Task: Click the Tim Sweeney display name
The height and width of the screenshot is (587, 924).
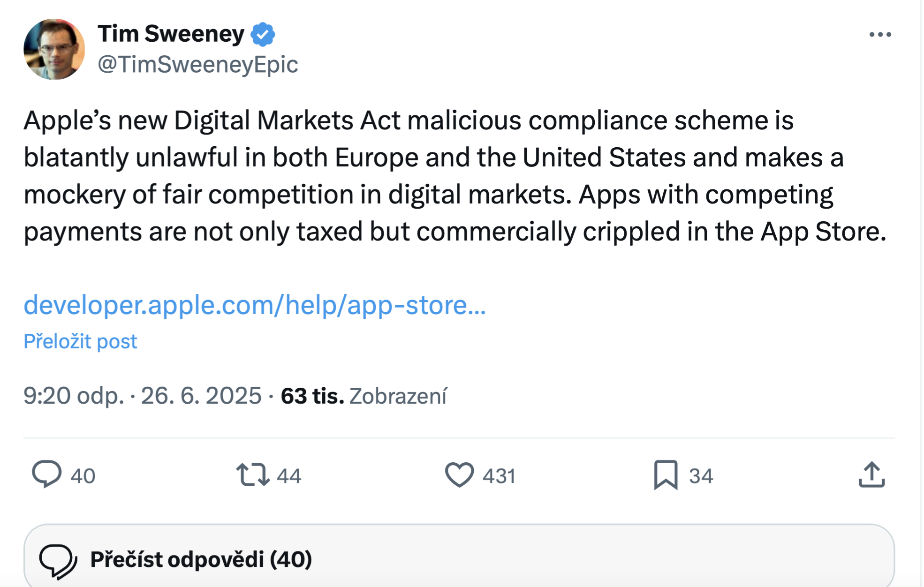Action: (171, 34)
